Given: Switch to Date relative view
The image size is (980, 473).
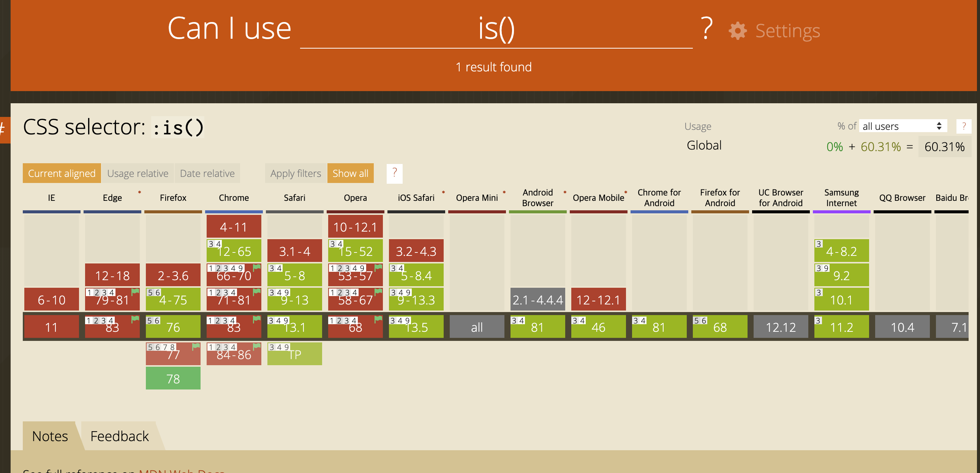Looking at the screenshot, I should tap(207, 173).
